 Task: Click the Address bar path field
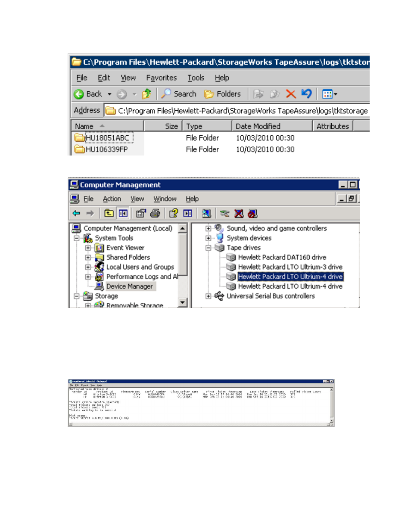click(x=237, y=111)
